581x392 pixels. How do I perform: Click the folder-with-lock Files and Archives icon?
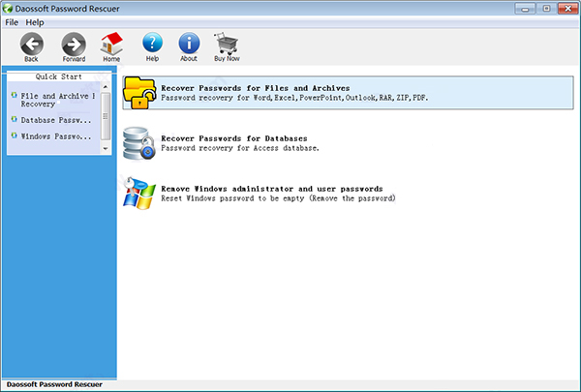(139, 93)
